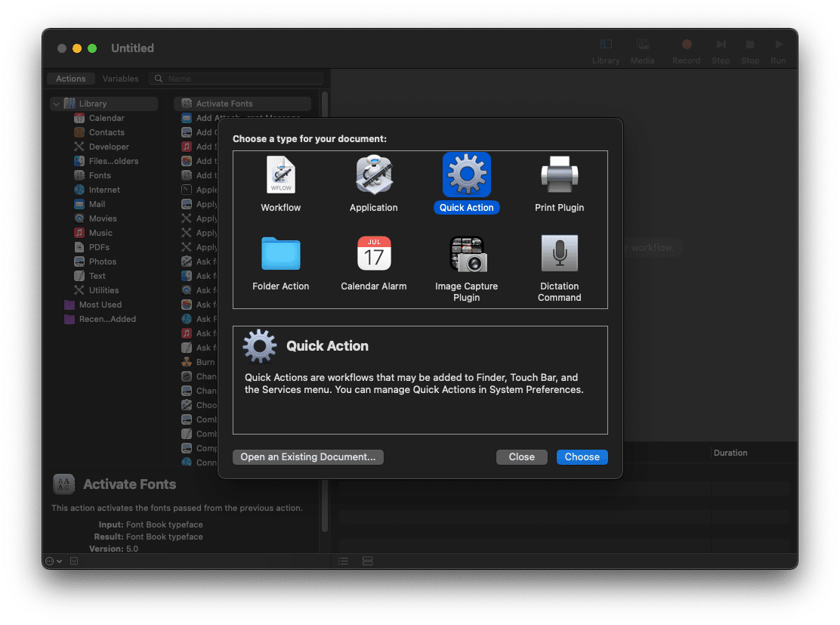840x625 pixels.
Task: Select Contacts in the library list
Action: click(x=107, y=132)
